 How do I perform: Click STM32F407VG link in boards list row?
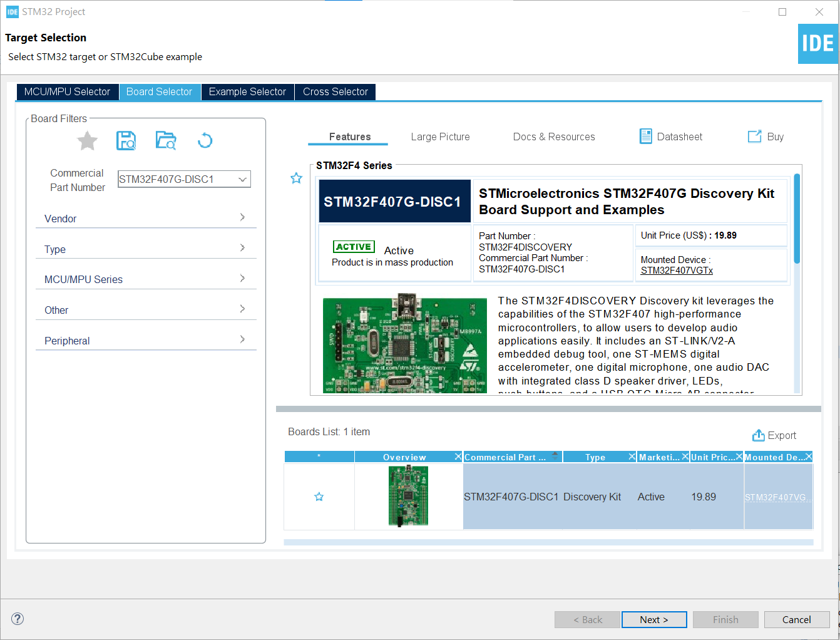coord(777,497)
